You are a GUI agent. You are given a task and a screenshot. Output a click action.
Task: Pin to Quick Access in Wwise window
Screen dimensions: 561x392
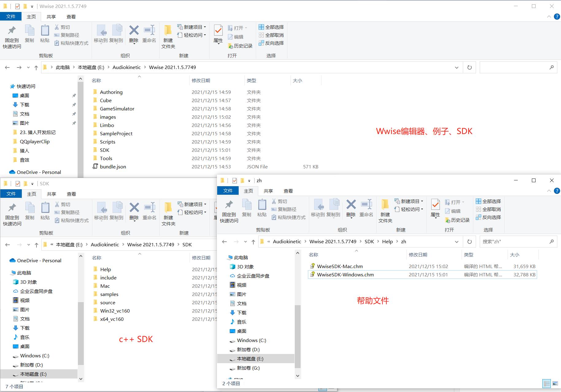12,37
